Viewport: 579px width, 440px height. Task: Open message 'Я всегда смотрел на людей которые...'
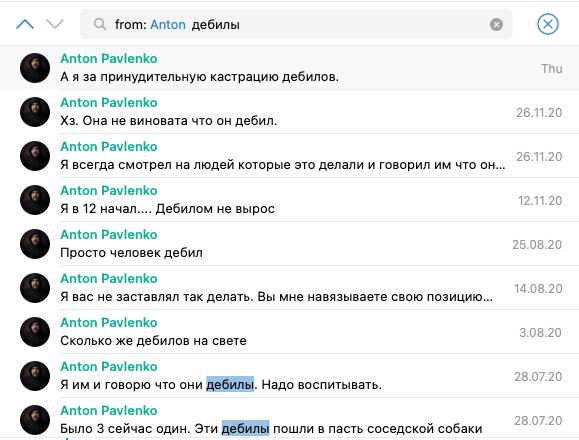click(290, 156)
